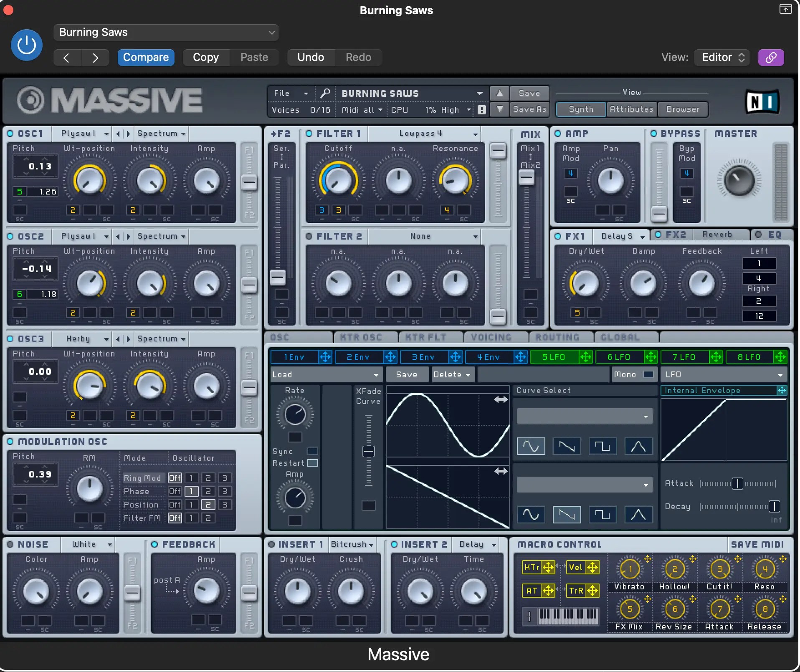Screen dimensions: 800x672
Task: Toggle Mono mode in the modulation section
Action: click(x=648, y=374)
